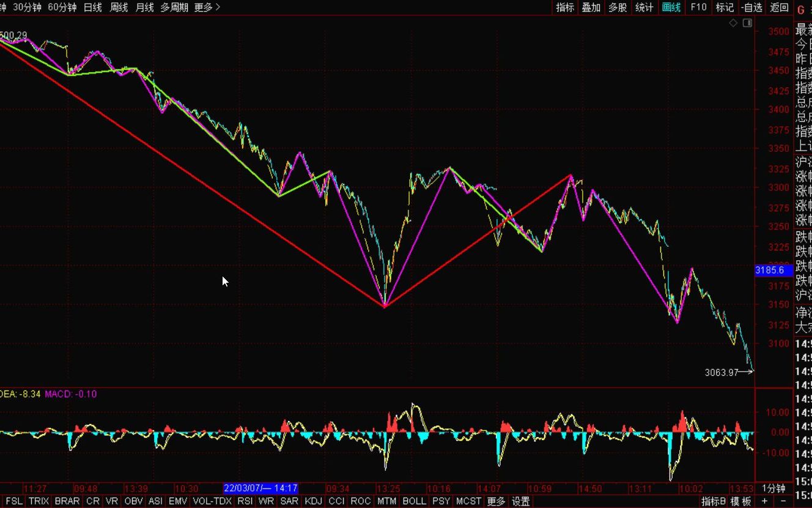Click the DEA: -8.34 readout
The image size is (812, 508).
[20, 394]
